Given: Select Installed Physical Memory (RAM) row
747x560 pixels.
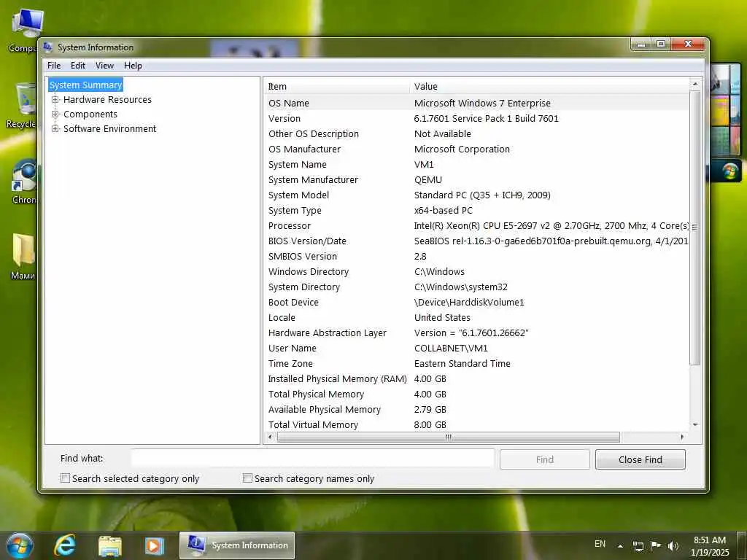Looking at the screenshot, I should (476, 378).
